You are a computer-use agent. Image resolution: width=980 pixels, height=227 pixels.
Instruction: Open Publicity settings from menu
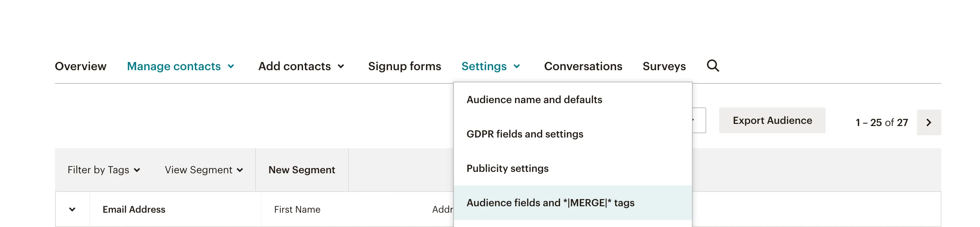[x=507, y=168]
